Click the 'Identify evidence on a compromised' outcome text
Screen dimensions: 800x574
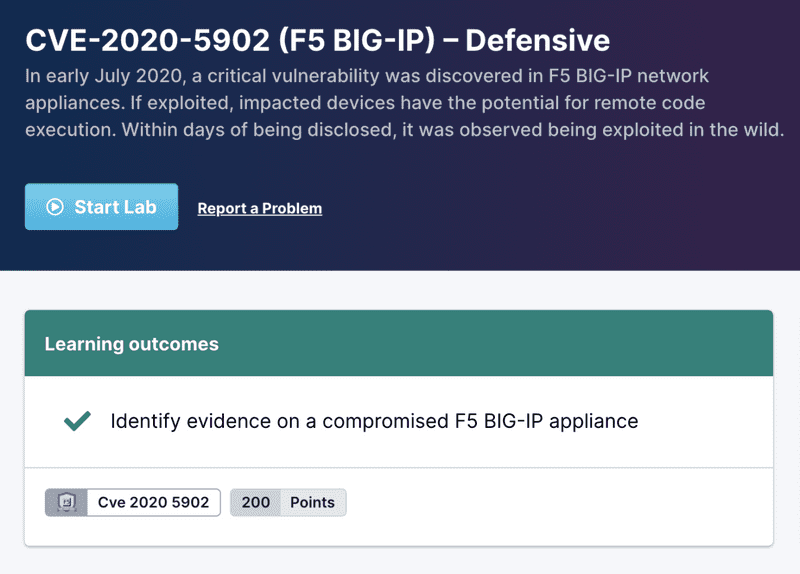274,421
